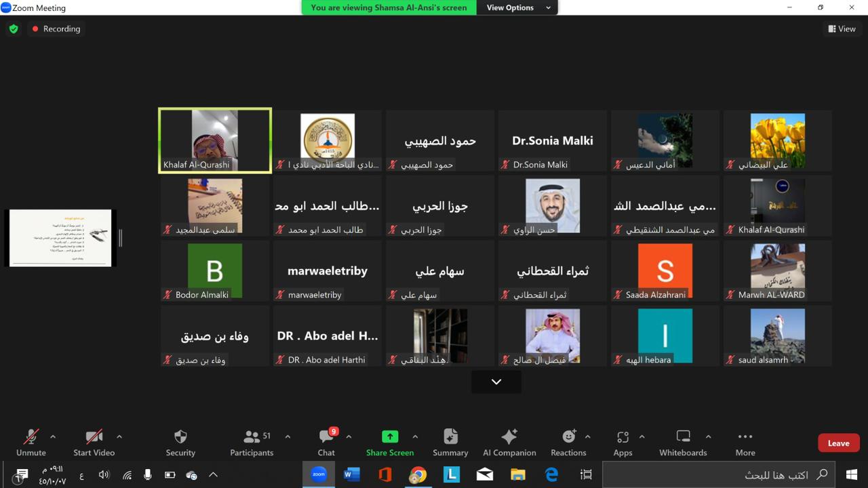868x488 pixels.
Task: Open the Security shield options
Action: pos(180,442)
